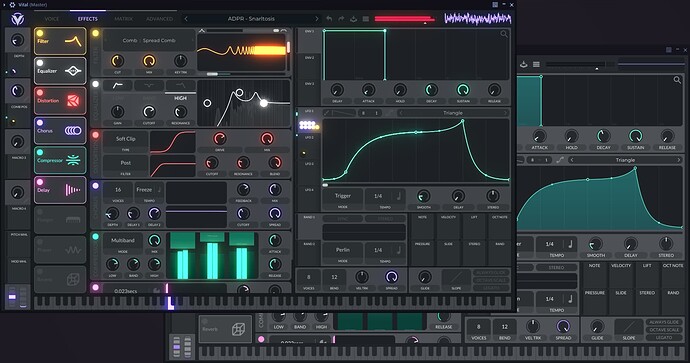Click the redo arrow icon

tap(341, 18)
